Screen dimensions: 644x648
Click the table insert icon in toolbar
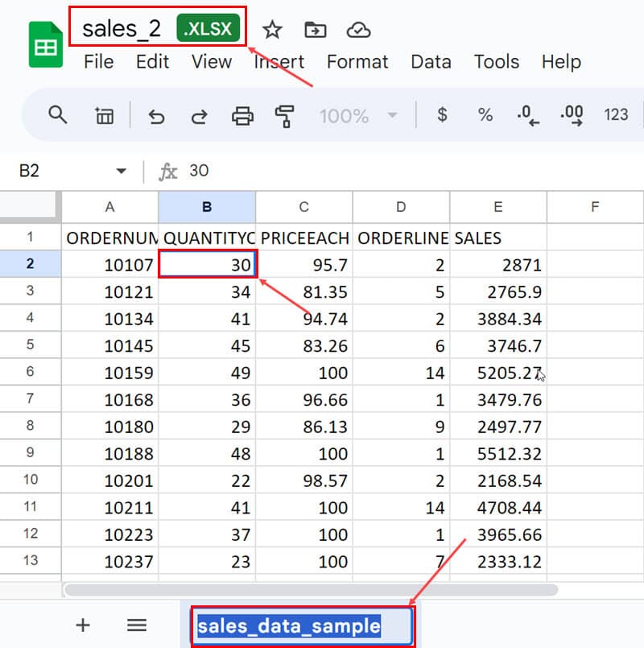(x=104, y=116)
